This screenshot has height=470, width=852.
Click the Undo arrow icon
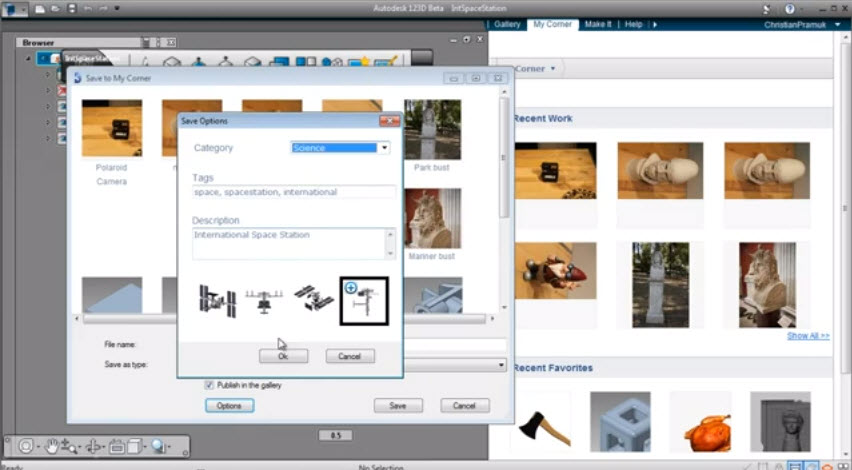pyautogui.click(x=87, y=9)
